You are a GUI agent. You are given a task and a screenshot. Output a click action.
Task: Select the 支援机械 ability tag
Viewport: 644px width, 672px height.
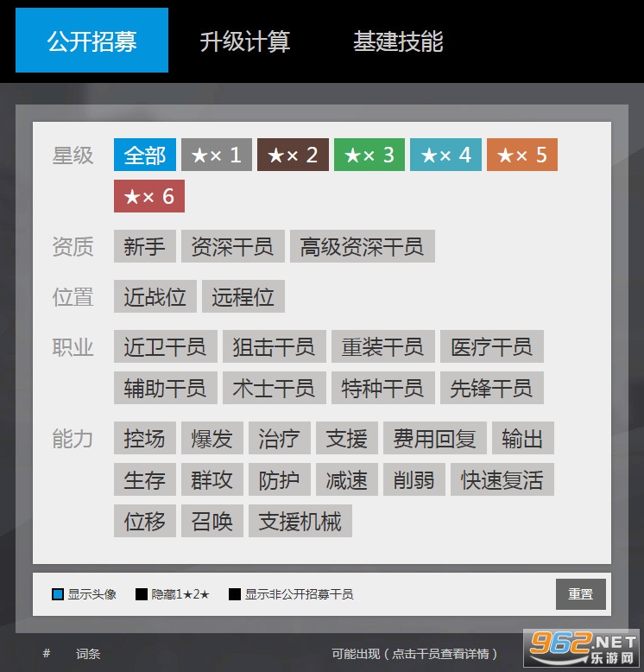(300, 522)
